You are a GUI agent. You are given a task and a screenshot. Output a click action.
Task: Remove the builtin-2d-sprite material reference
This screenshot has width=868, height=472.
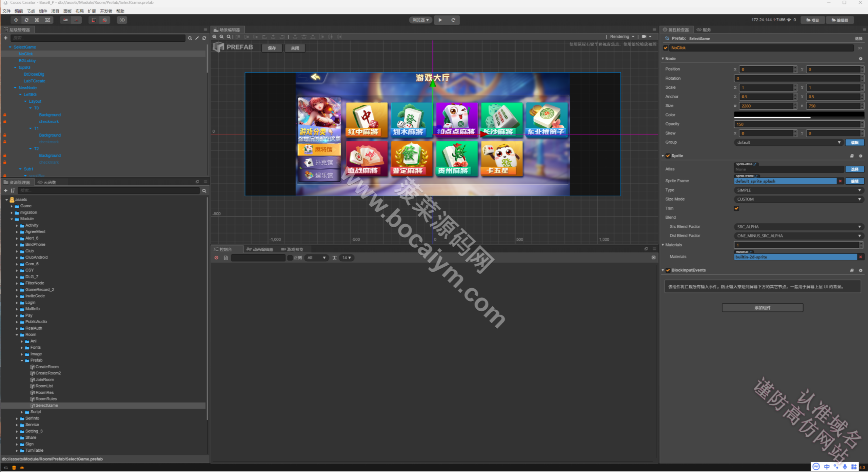click(861, 257)
